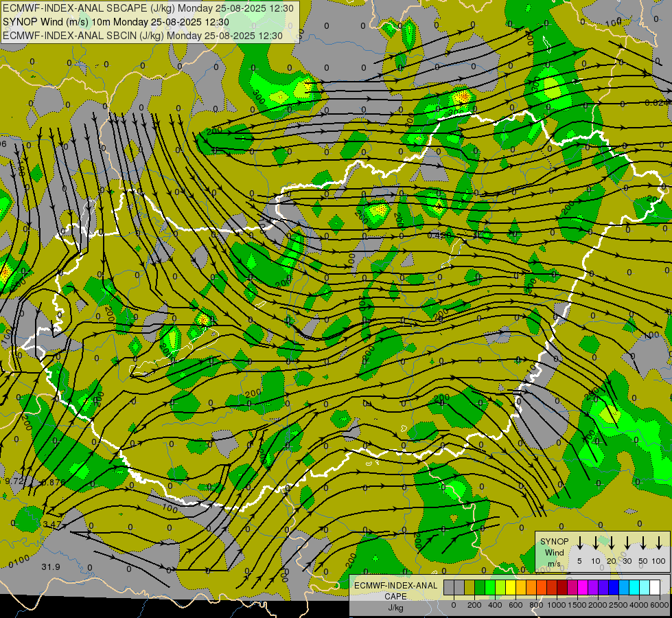
Task: Pick the bright green CAPE legend swatch
Action: click(490, 587)
